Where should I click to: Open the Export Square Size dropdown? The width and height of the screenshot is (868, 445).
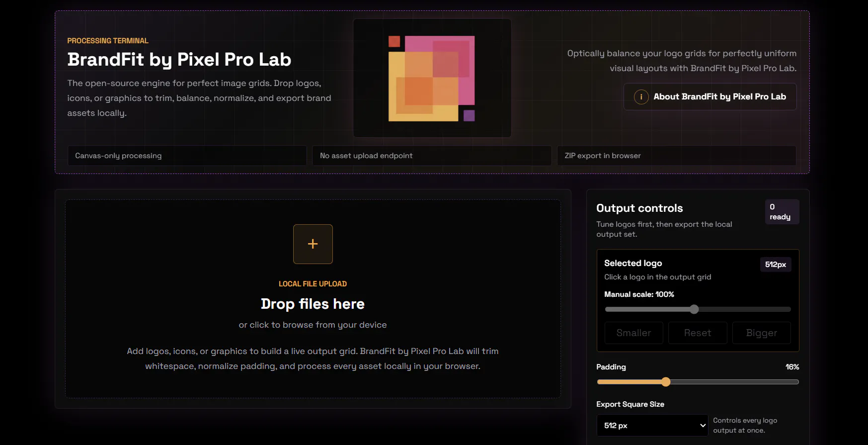pos(652,426)
